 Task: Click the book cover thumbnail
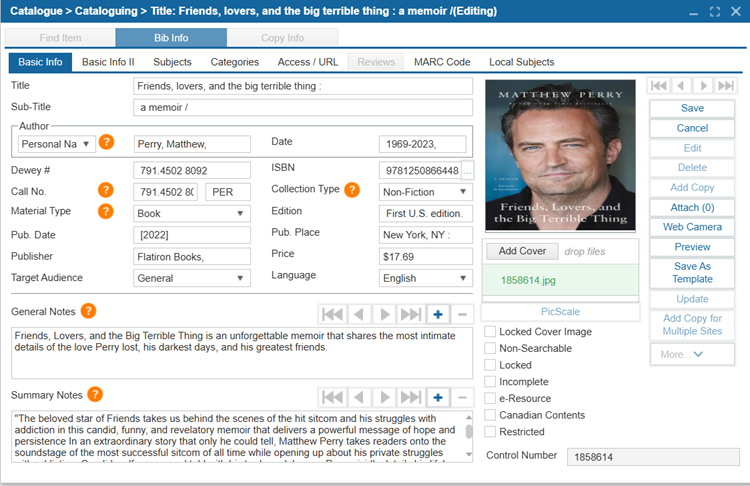pos(560,155)
